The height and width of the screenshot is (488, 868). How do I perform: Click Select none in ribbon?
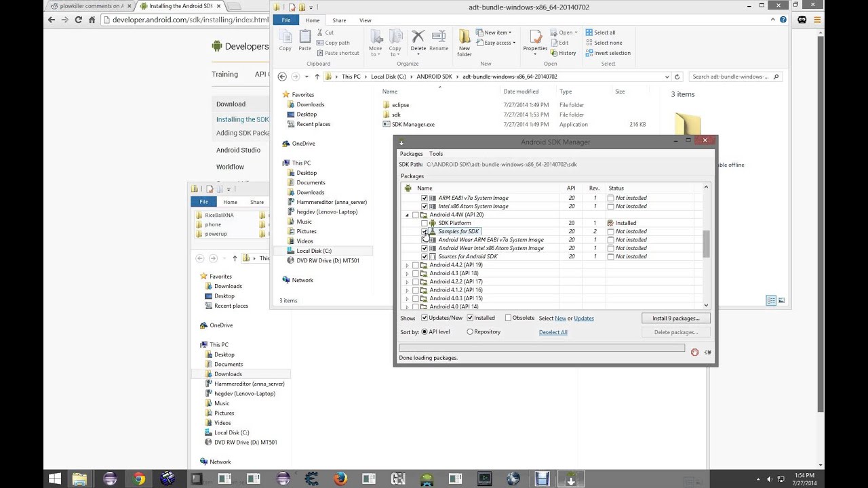(603, 43)
